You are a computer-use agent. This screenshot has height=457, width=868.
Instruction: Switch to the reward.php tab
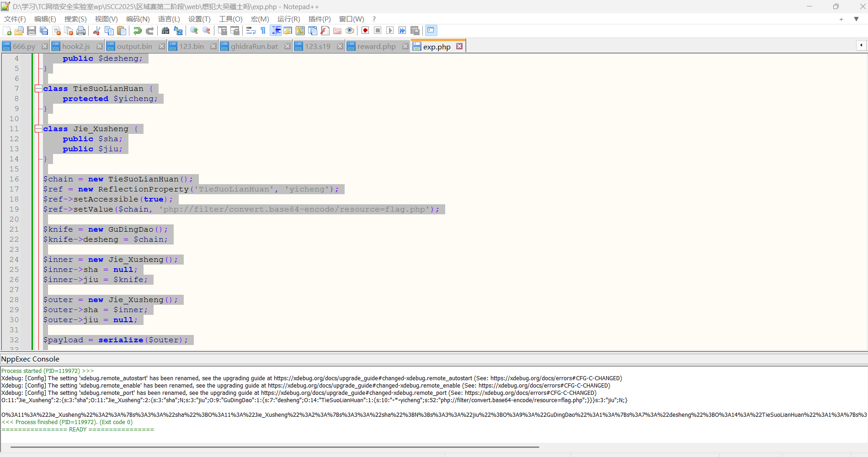click(376, 47)
